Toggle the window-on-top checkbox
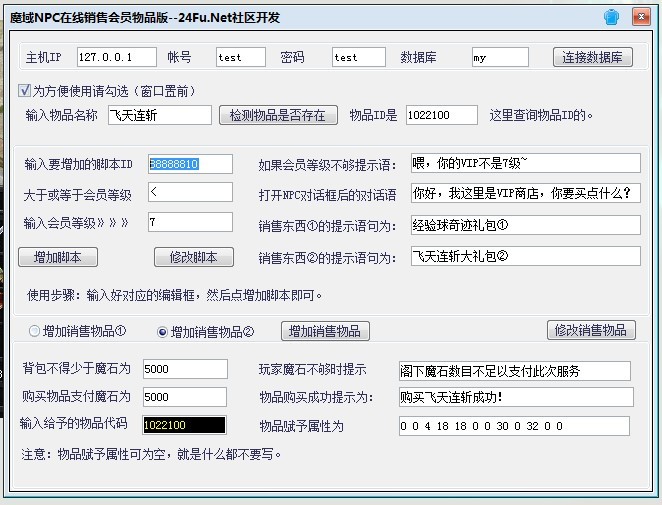Screen dimensions: 662x505 (25, 90)
